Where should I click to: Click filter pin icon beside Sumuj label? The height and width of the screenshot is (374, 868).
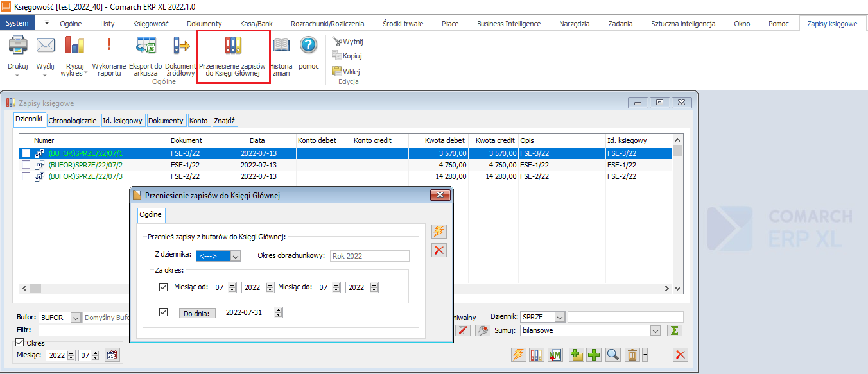pos(483,330)
